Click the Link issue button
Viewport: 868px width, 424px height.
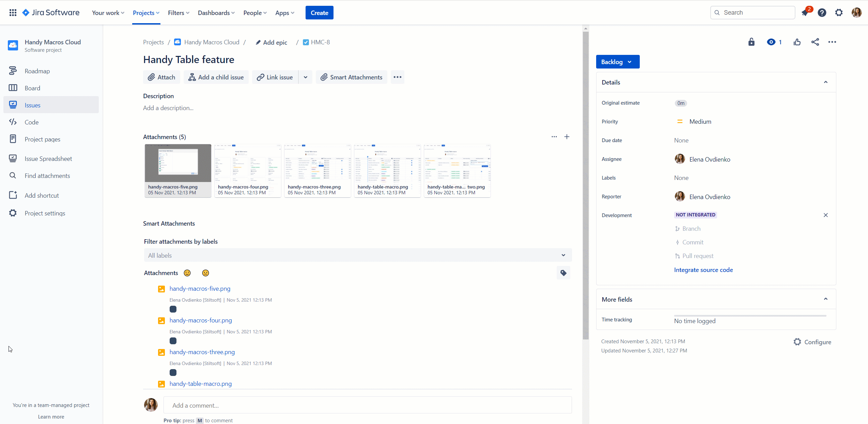pos(275,77)
